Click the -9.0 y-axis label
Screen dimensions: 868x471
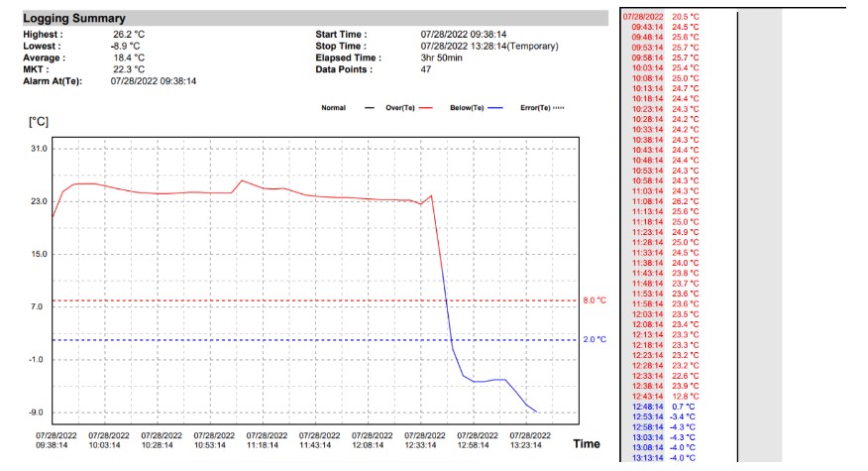click(x=36, y=412)
